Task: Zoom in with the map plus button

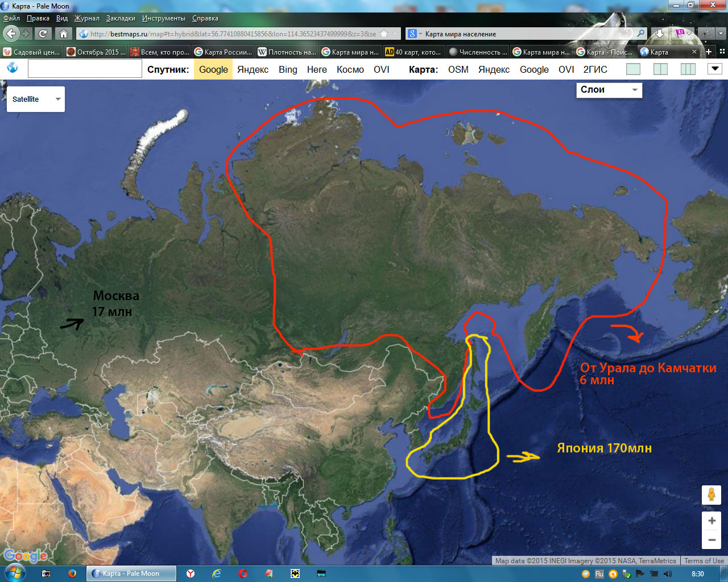Action: [x=711, y=521]
